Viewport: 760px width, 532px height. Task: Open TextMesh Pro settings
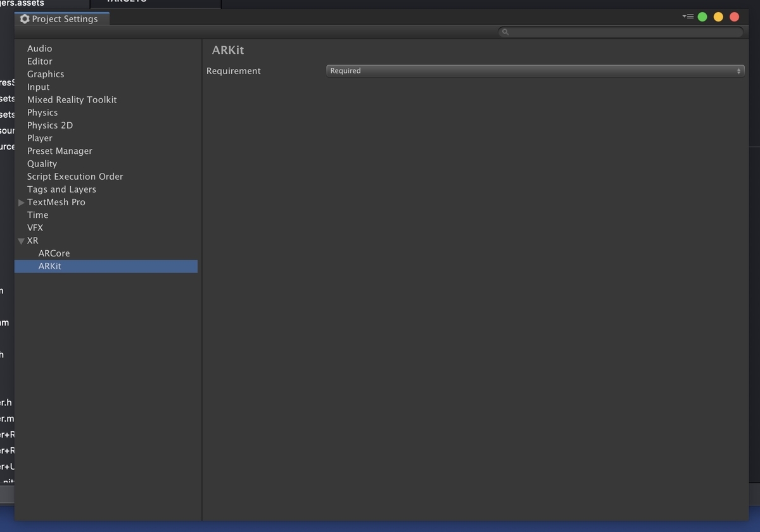56,202
